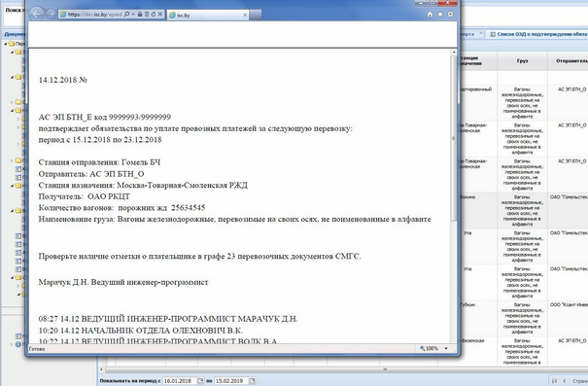Open the browser Home page icon

(430, 15)
